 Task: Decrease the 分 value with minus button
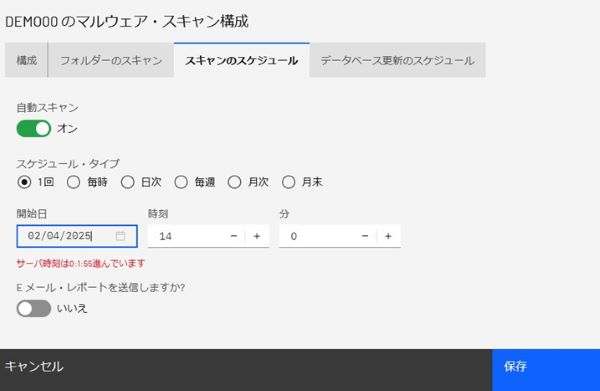[x=365, y=236]
